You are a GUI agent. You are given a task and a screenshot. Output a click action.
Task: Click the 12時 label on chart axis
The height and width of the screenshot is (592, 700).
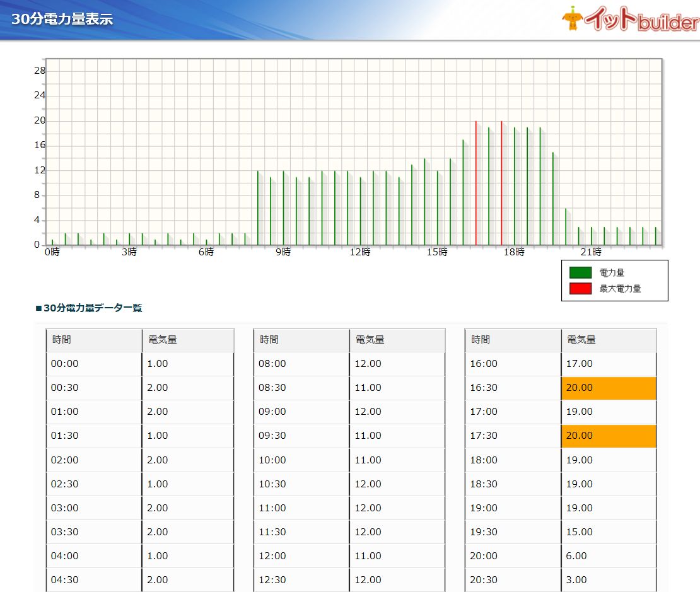360,253
